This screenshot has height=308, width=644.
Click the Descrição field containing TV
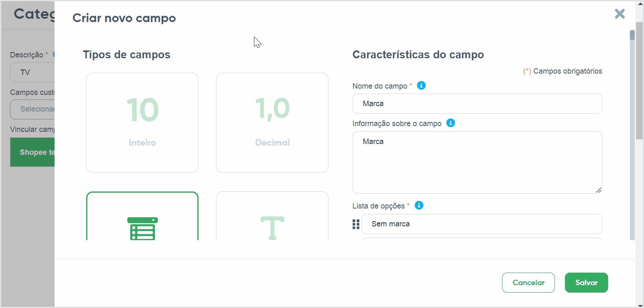point(32,72)
